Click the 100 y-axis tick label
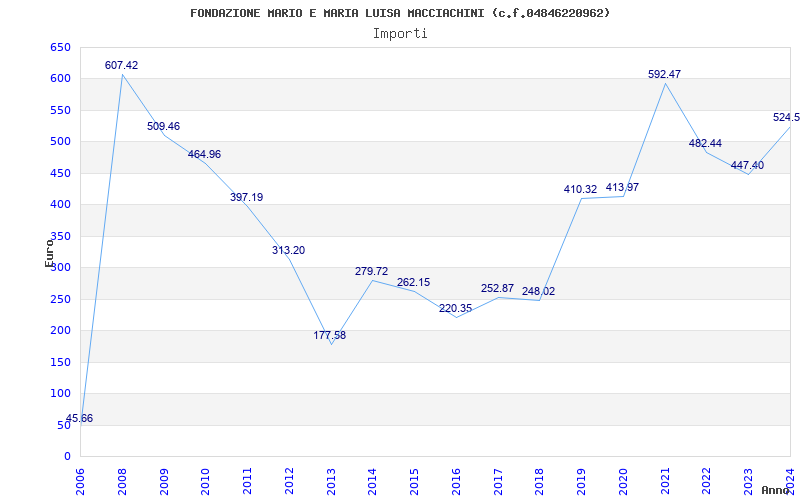The image size is (800, 500). point(60,393)
